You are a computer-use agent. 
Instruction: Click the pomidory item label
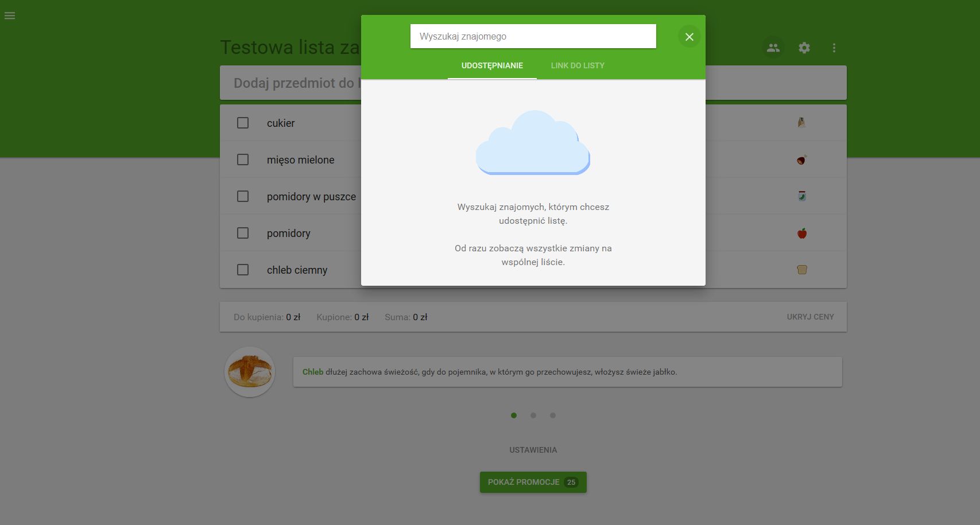point(288,234)
